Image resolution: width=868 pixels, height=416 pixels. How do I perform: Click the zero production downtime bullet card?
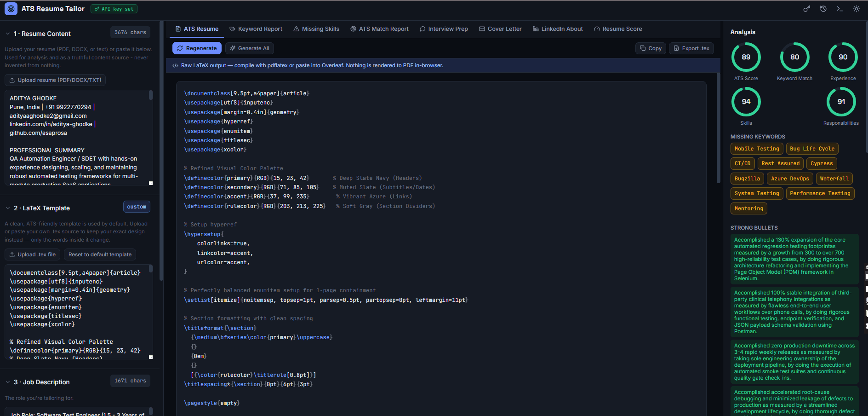(x=794, y=362)
